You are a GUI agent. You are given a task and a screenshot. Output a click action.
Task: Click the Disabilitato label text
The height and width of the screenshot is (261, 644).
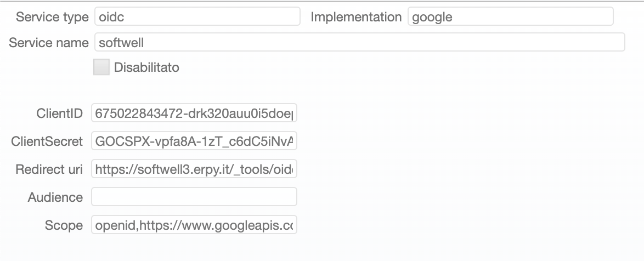[146, 68]
